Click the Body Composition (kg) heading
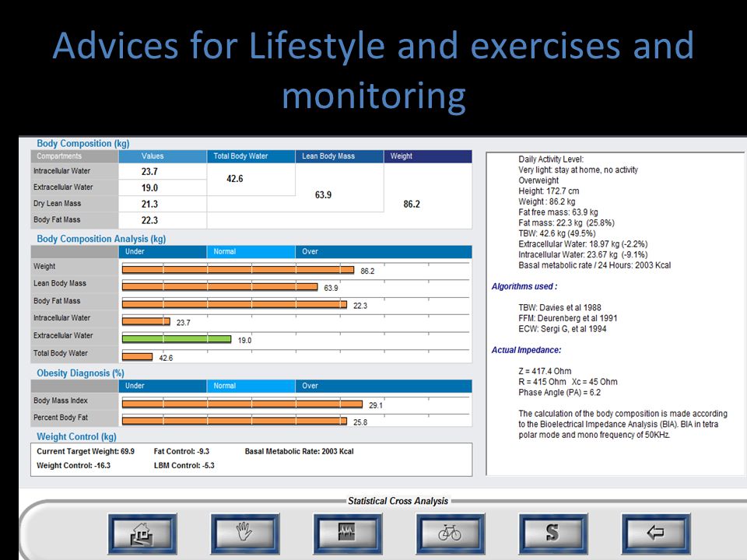Viewport: 747px width, 560px height. [83, 143]
